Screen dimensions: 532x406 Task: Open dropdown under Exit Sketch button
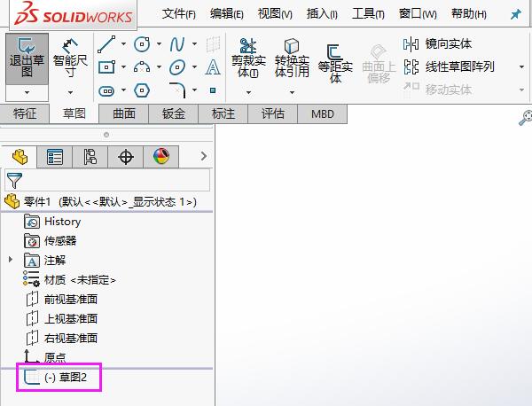[x=27, y=92]
